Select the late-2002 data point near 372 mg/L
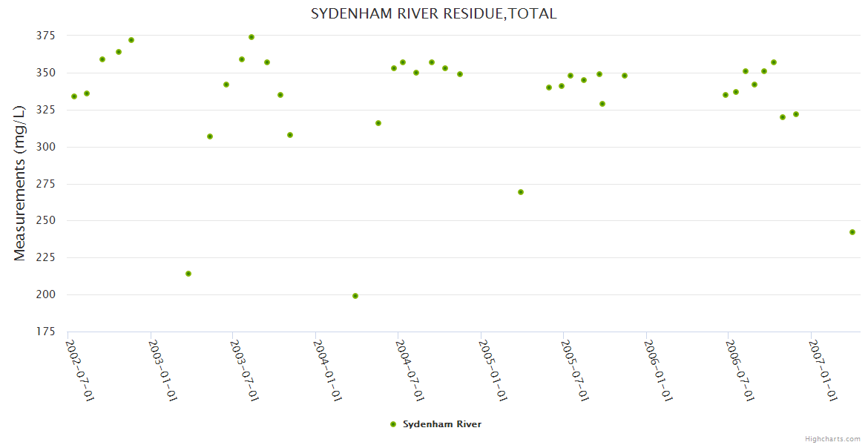868x445 pixels. coord(131,40)
